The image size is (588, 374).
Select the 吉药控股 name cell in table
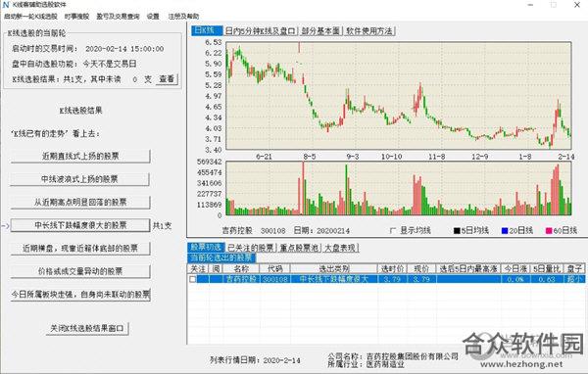(241, 279)
